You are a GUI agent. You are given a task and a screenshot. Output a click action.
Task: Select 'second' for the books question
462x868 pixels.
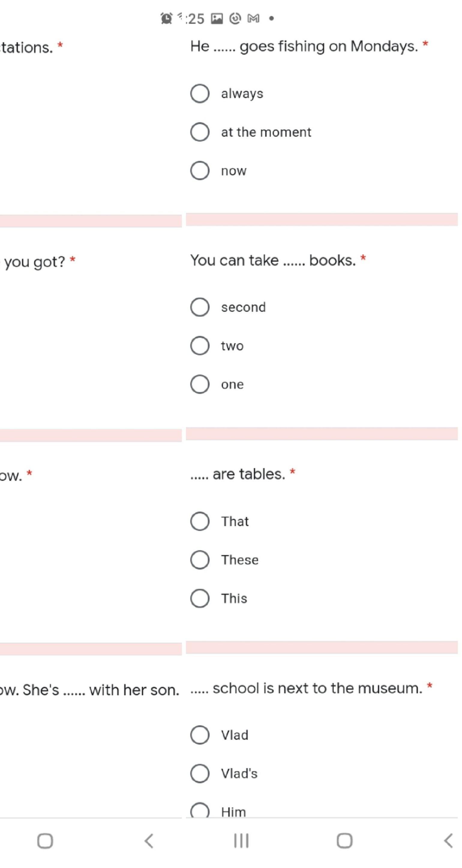click(x=200, y=307)
